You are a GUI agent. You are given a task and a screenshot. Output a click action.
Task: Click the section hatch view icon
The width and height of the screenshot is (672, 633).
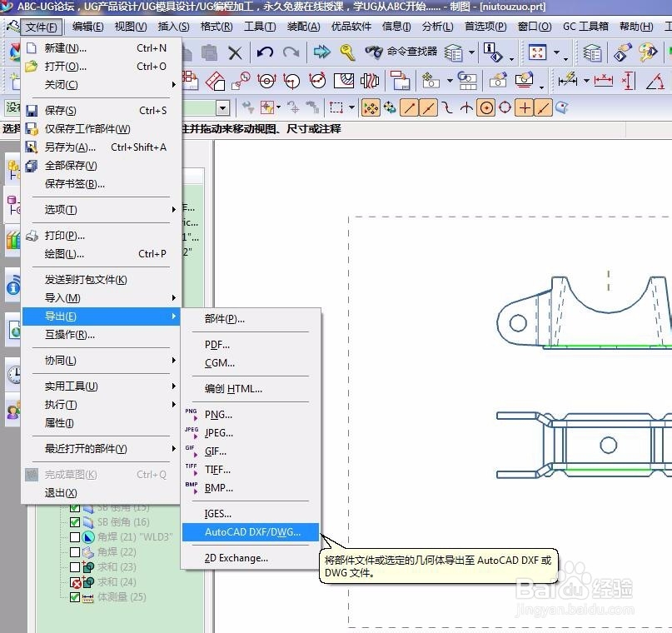344,81
